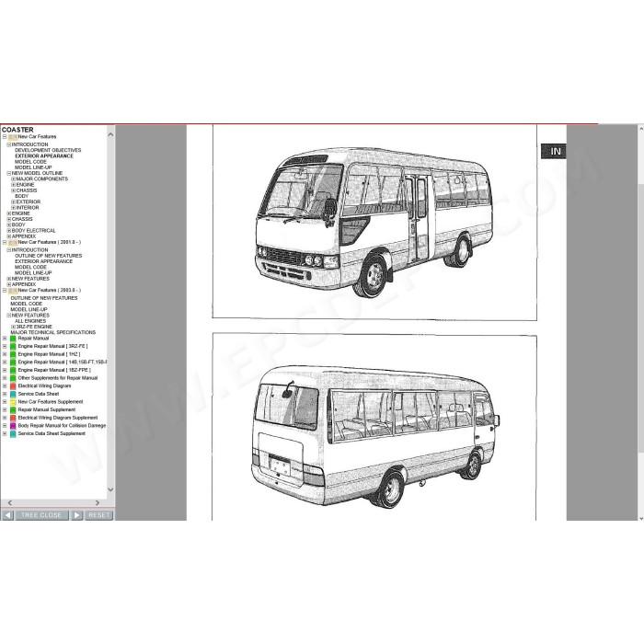Collapse the New Car Features (2001.8 -) section
The width and height of the screenshot is (644, 644).
click(5, 242)
